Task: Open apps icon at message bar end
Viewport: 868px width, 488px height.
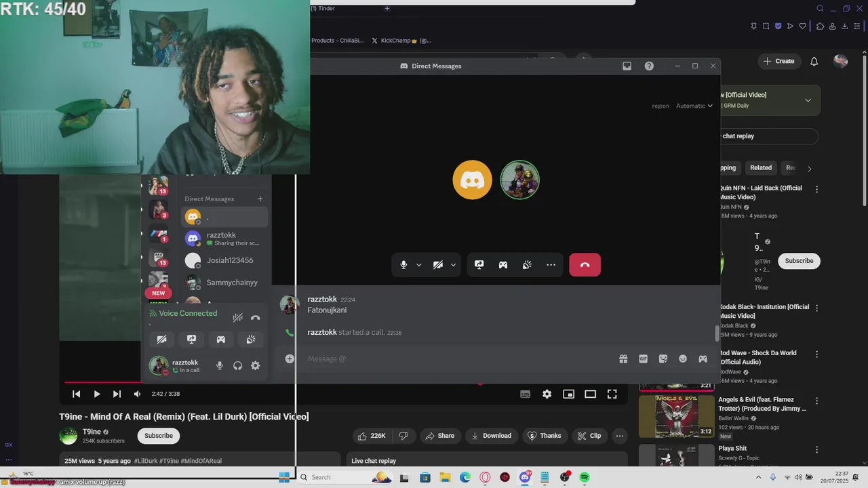Action: tap(703, 359)
